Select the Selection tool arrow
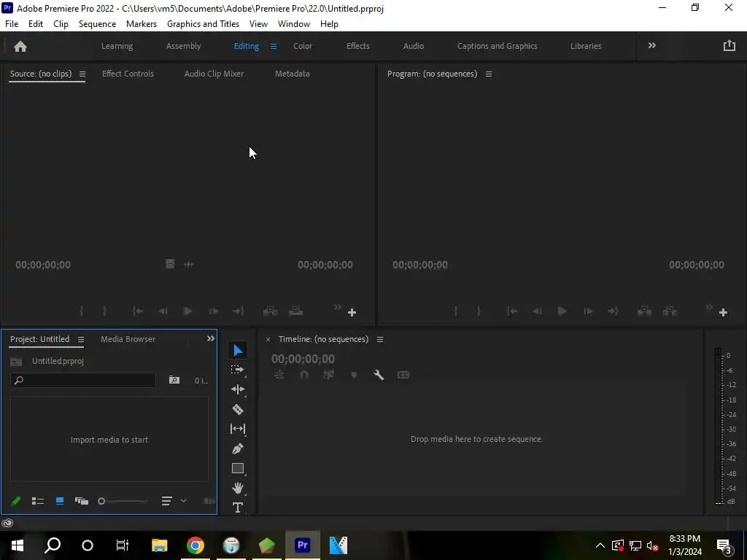 coord(238,351)
